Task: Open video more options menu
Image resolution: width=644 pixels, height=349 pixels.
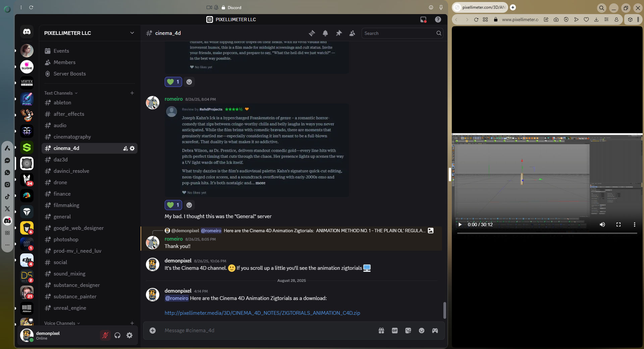Action: 634,225
